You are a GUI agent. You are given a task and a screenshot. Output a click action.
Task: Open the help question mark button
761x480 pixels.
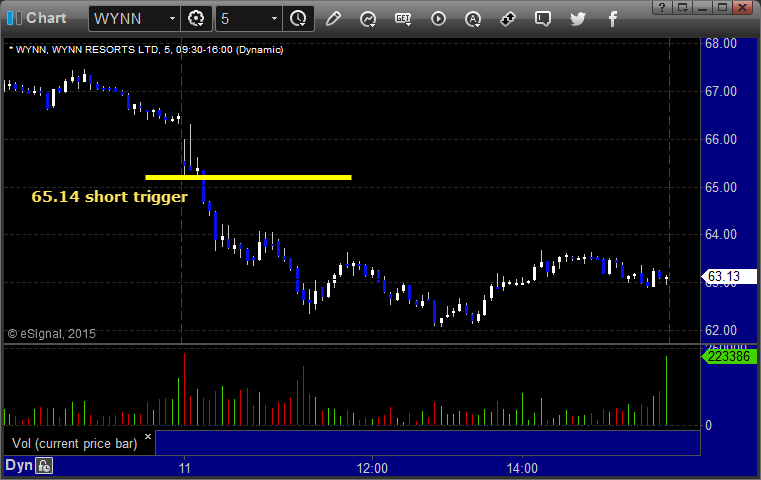point(662,7)
